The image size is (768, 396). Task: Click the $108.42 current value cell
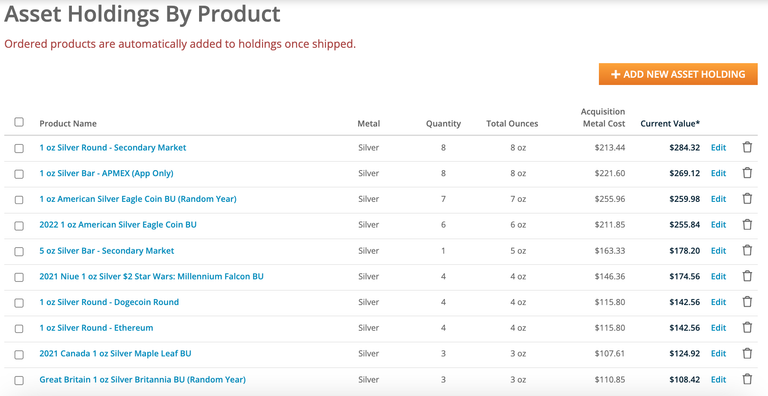click(x=685, y=379)
